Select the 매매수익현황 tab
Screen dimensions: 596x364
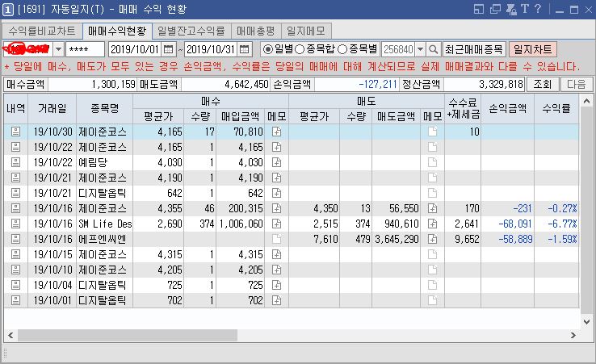point(117,31)
